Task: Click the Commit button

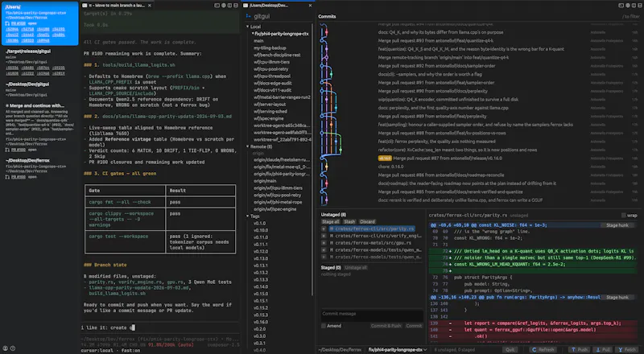Action: 414,326
